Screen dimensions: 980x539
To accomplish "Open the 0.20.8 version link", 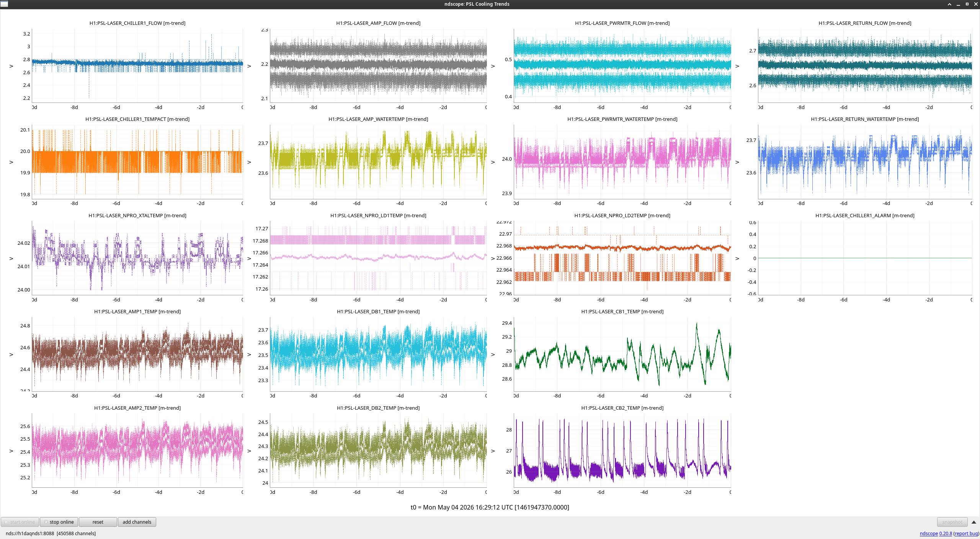I will click(946, 533).
